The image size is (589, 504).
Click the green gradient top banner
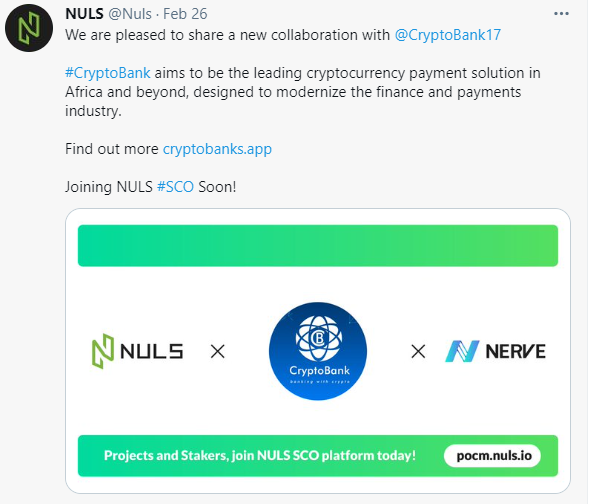coord(318,246)
